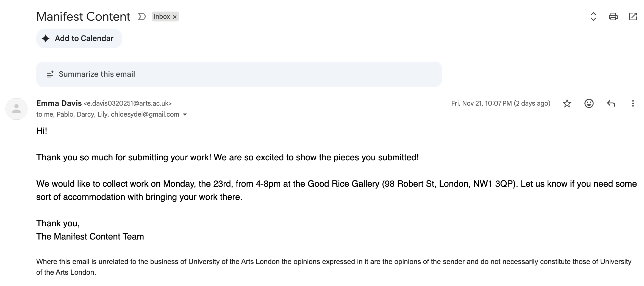The height and width of the screenshot is (286, 644).
Task: Click the Add to Calendar button
Action: [79, 38]
